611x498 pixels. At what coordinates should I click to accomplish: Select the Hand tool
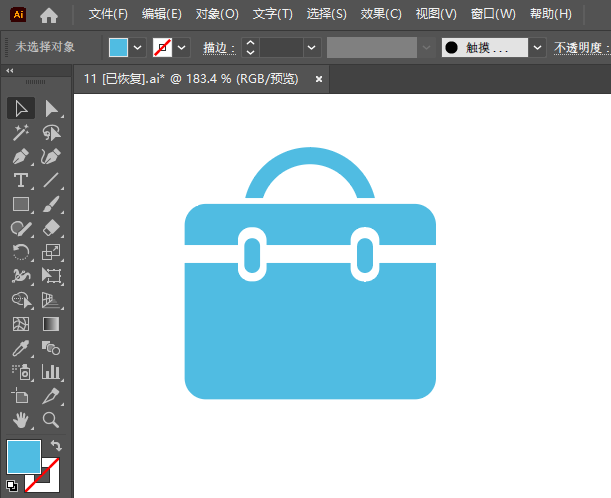[21, 420]
